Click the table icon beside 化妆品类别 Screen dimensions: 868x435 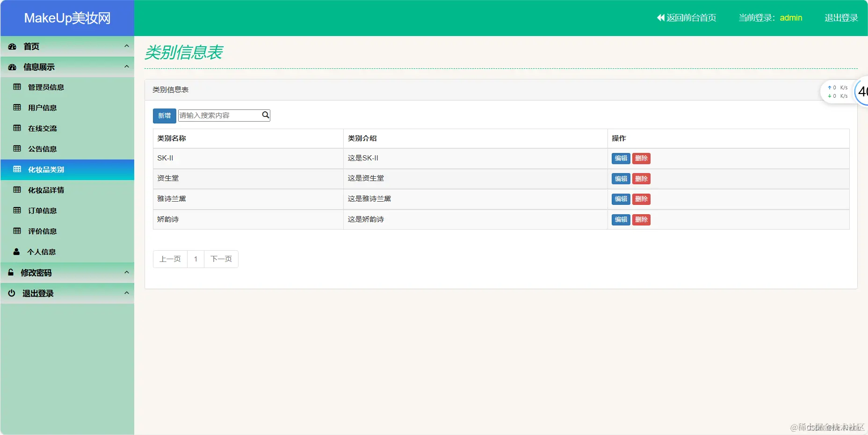coord(17,169)
